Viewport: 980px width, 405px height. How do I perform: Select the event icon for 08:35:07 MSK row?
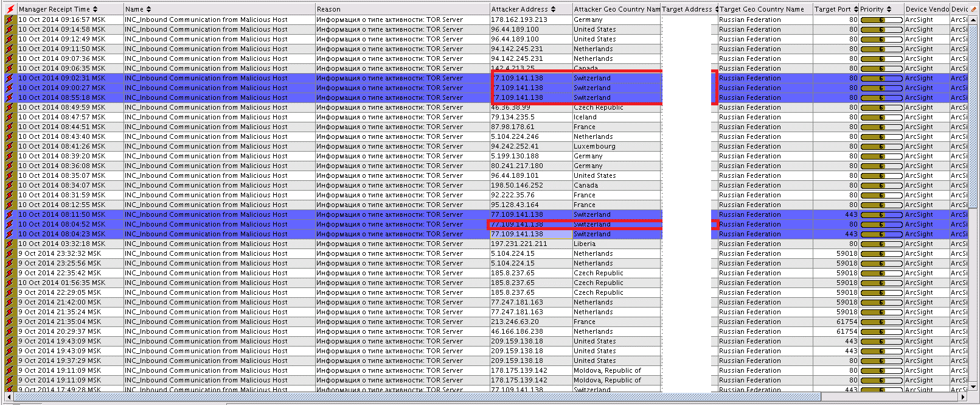[x=9, y=175]
